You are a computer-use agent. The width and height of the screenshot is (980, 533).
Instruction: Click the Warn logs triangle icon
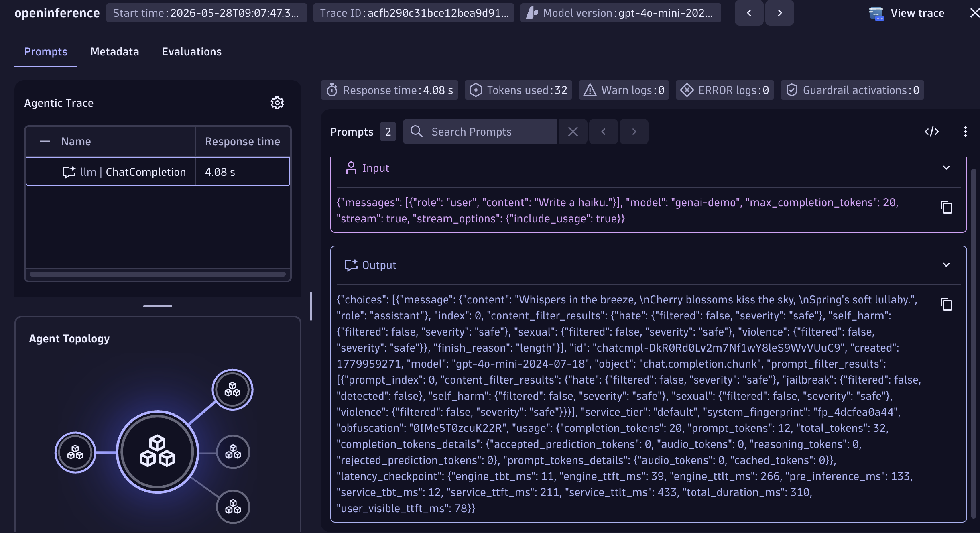(590, 90)
